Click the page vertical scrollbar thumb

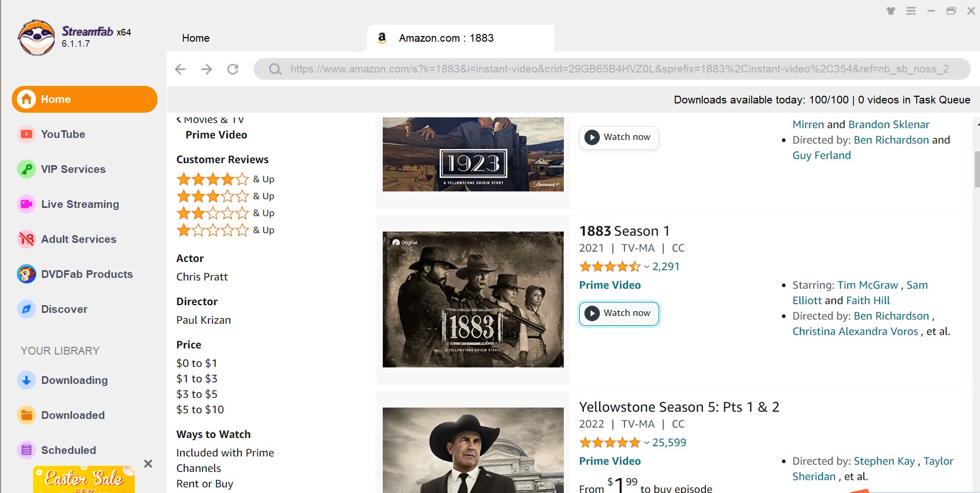tap(976, 169)
